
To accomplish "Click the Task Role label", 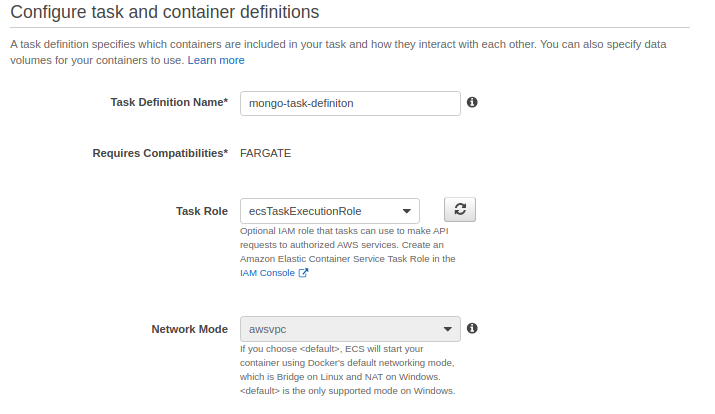I will click(202, 211).
